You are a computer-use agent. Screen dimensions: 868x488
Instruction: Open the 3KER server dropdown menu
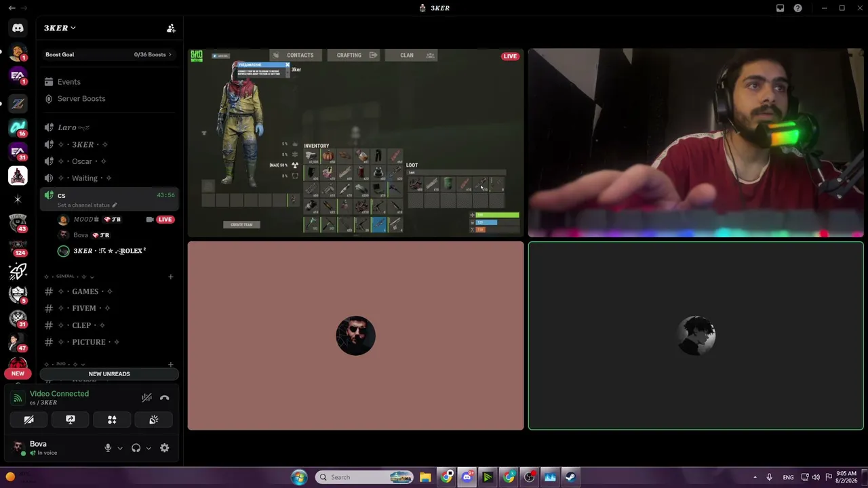tap(60, 28)
